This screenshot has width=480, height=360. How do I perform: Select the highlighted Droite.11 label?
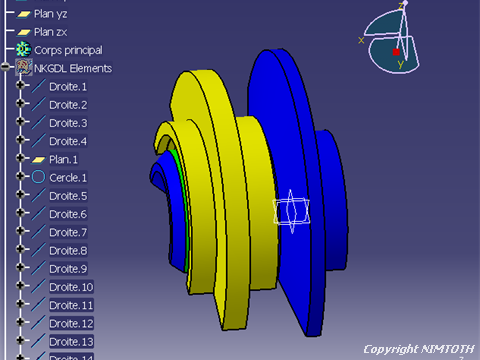click(71, 305)
